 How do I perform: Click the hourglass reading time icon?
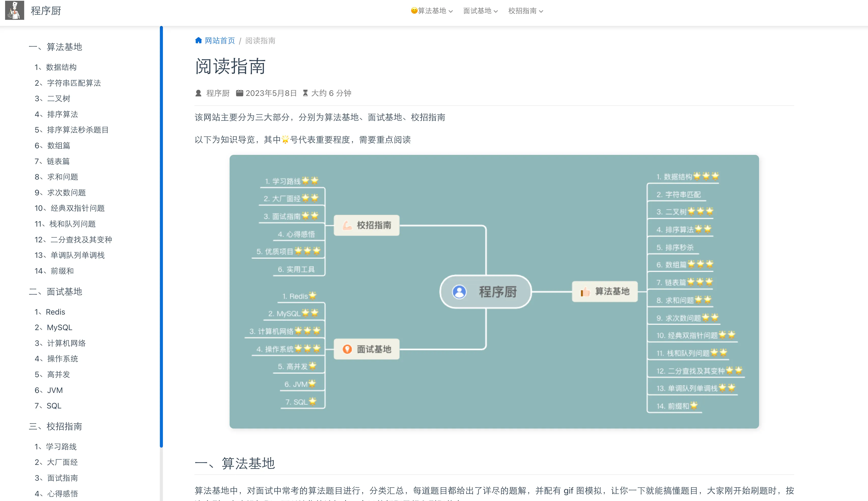305,93
